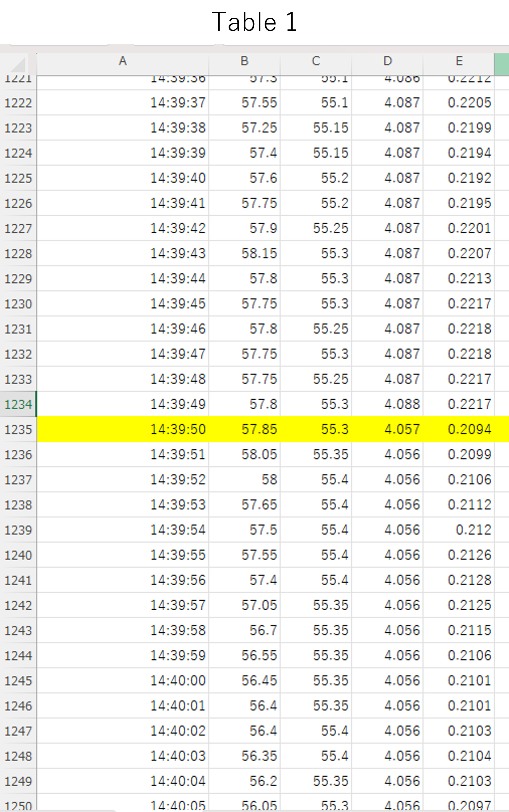Click cell value 0.2213 in column E
Screen dimensions: 509x812
(x=459, y=278)
